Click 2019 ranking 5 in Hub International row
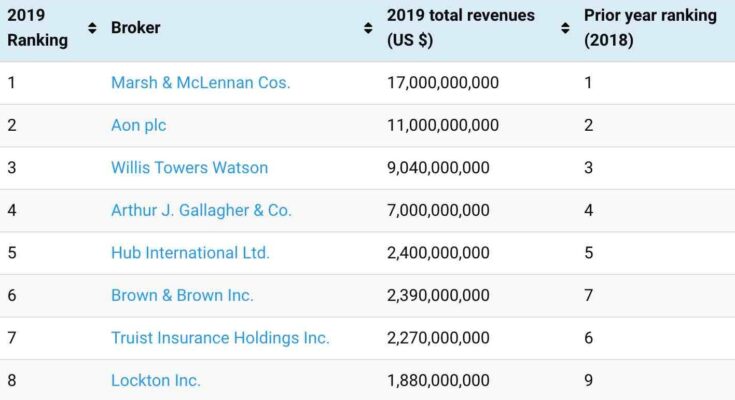 click(12, 253)
